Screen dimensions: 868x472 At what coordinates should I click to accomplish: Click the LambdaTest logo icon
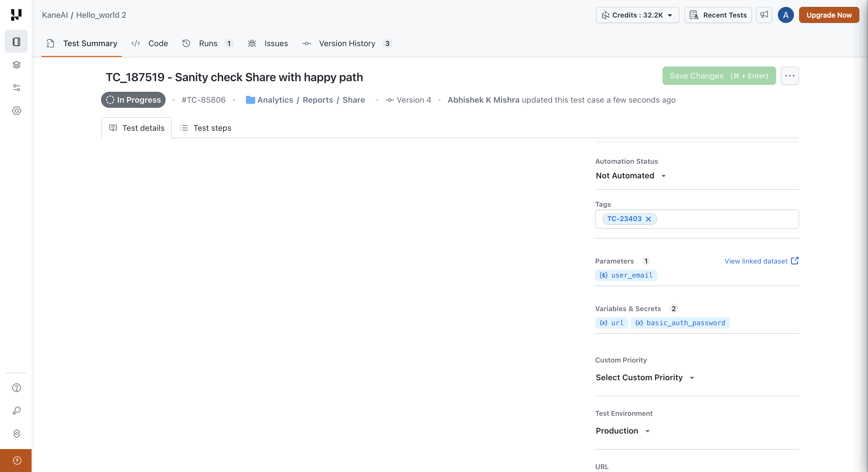pyautogui.click(x=16, y=15)
